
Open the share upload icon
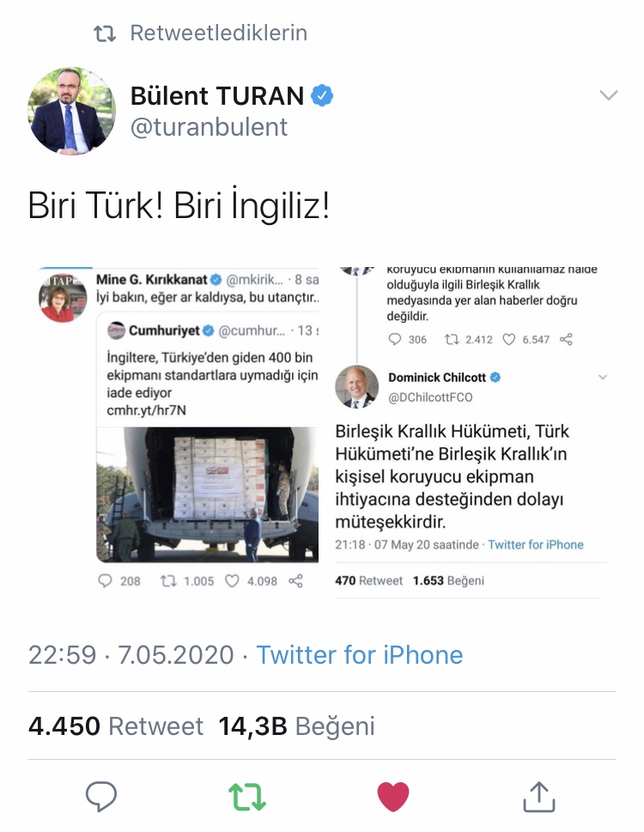[539, 796]
